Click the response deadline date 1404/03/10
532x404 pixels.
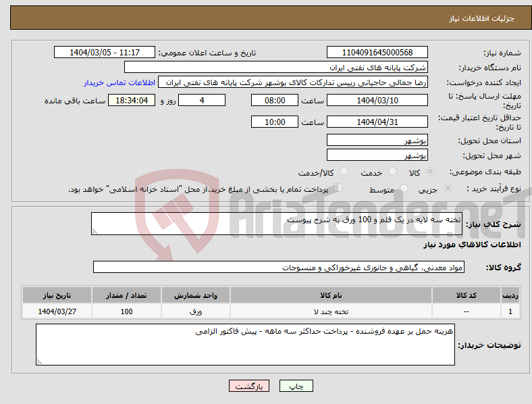(x=377, y=100)
